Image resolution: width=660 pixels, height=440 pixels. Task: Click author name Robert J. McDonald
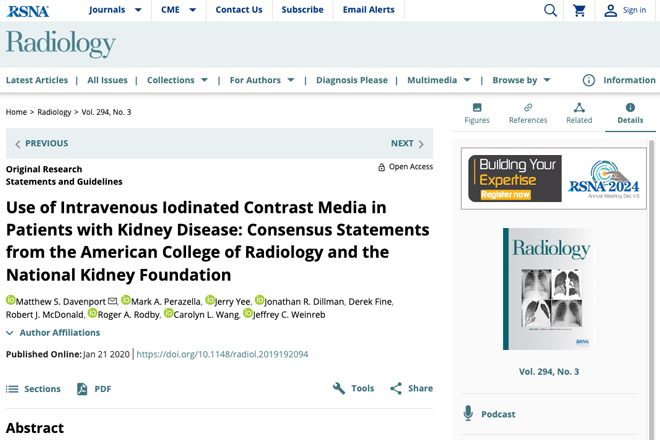pos(45,315)
